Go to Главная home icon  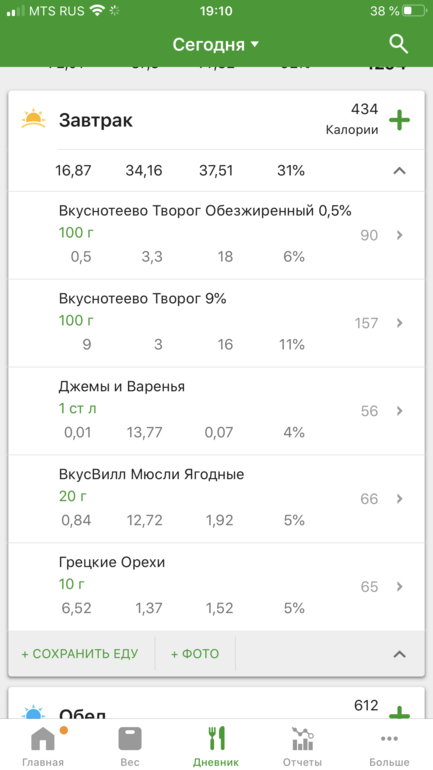click(x=43, y=738)
